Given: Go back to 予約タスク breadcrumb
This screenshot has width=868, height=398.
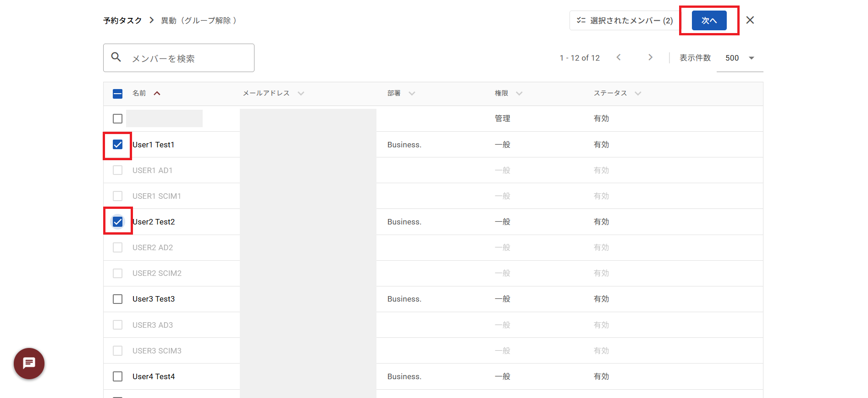Looking at the screenshot, I should pos(122,20).
